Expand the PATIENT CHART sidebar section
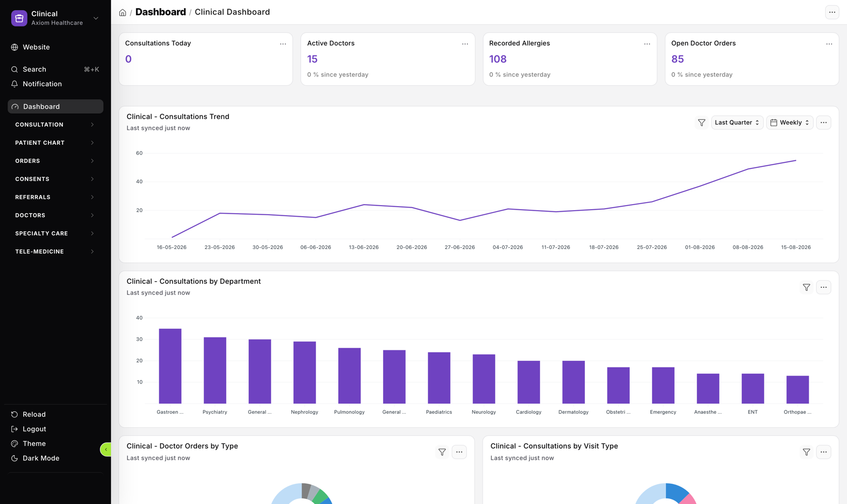The height and width of the screenshot is (504, 847). (55, 143)
